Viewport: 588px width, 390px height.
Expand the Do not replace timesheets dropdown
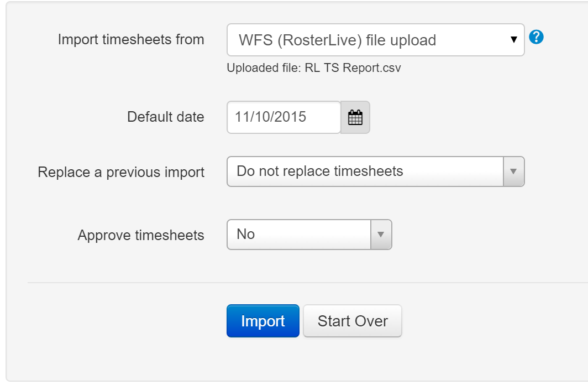376,171
